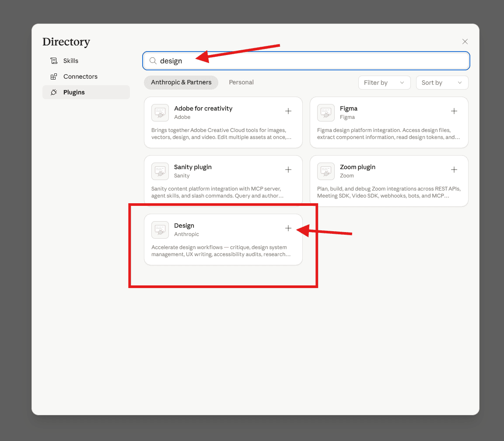Open the Adobe for creativity title
This screenshot has width=504, height=441.
(x=203, y=108)
